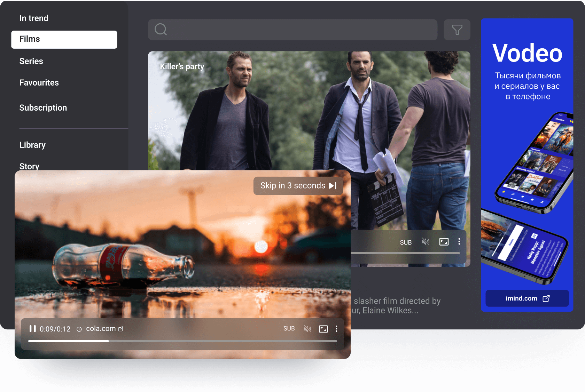Unmute the Killer's party player
This screenshot has height=392, width=585.
(425, 241)
